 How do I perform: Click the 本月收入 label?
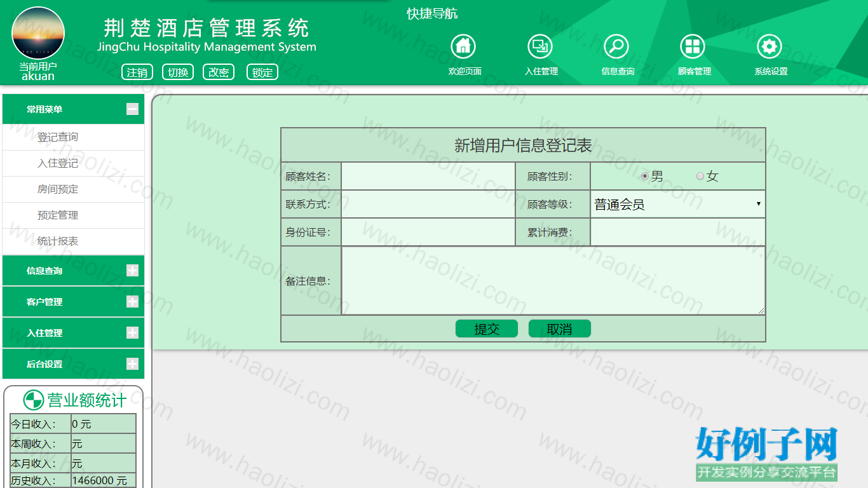click(x=33, y=463)
